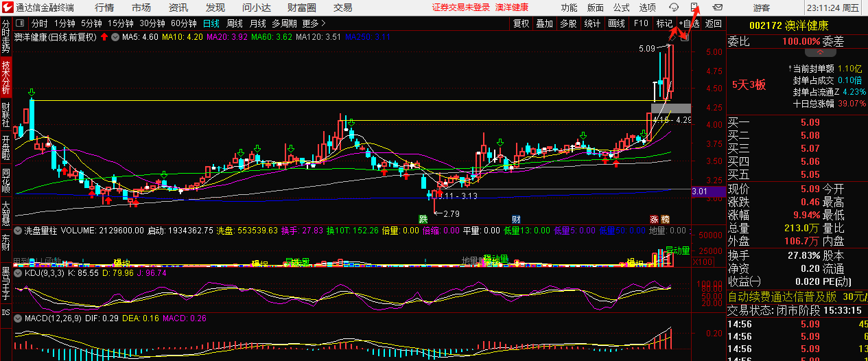The height and width of the screenshot is (361, 868).
Task: Add stock with +自选 button
Action: coord(689,23)
